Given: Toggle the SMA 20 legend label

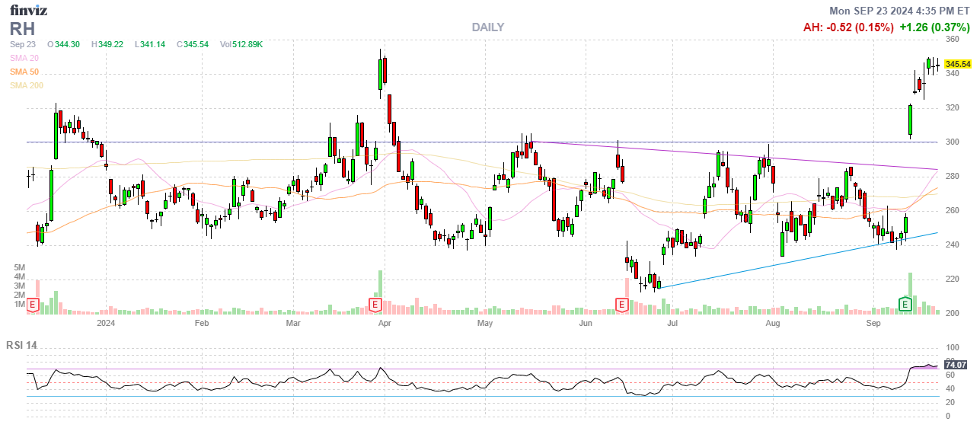Looking at the screenshot, I should pos(26,58).
